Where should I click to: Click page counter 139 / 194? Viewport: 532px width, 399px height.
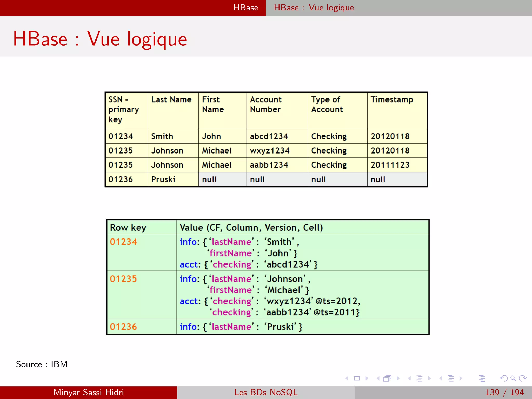(504, 392)
